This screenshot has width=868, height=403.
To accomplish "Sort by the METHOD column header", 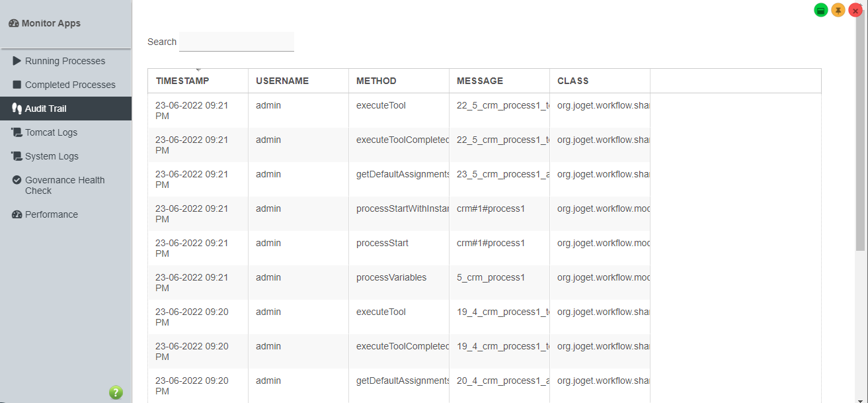I will click(x=376, y=81).
